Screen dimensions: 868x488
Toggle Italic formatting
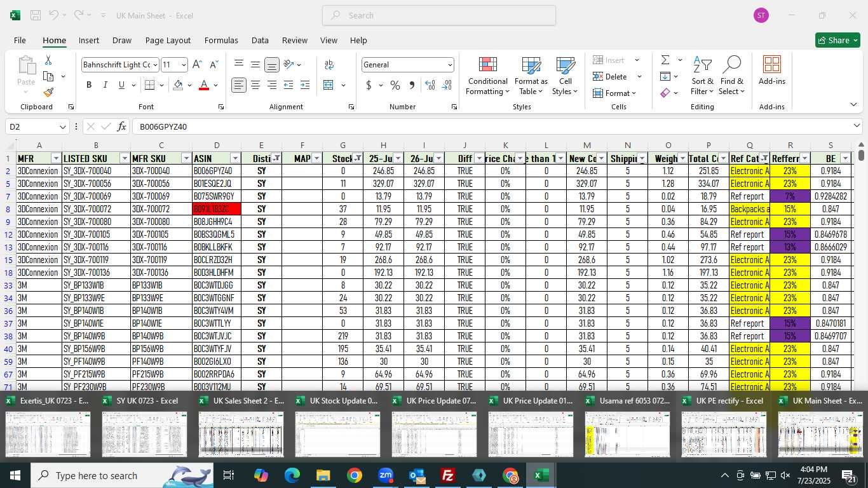pyautogui.click(x=105, y=85)
